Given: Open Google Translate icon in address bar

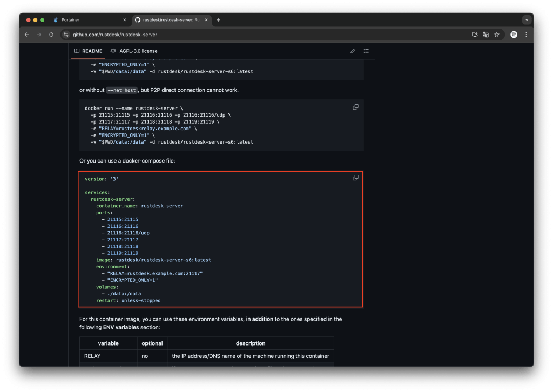Looking at the screenshot, I should point(485,34).
